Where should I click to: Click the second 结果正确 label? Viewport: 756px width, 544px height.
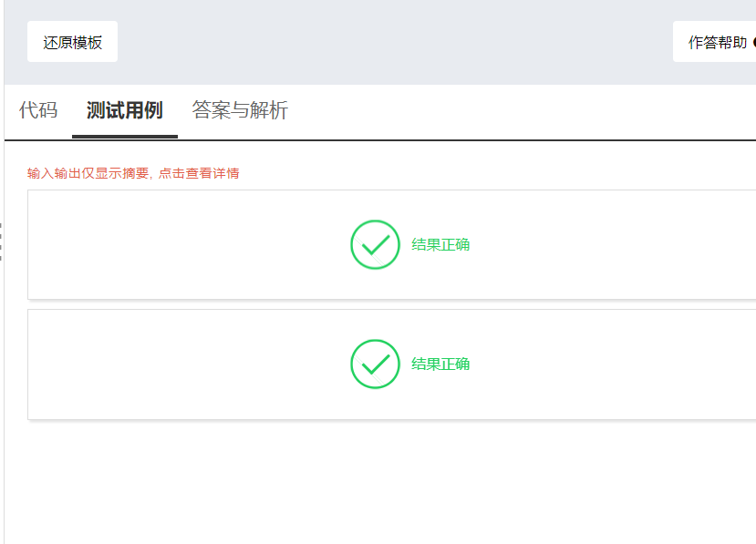tap(440, 364)
